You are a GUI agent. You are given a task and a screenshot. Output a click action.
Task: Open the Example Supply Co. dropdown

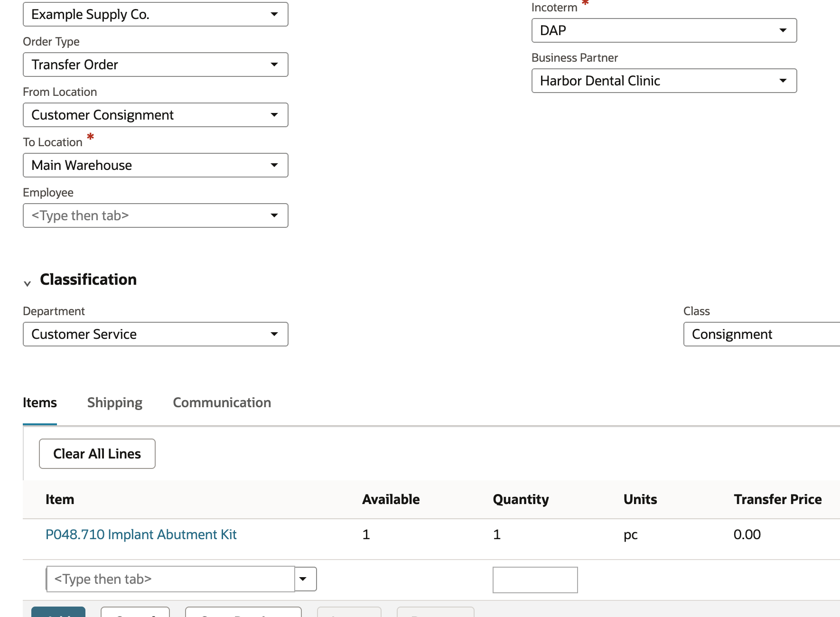click(156, 14)
